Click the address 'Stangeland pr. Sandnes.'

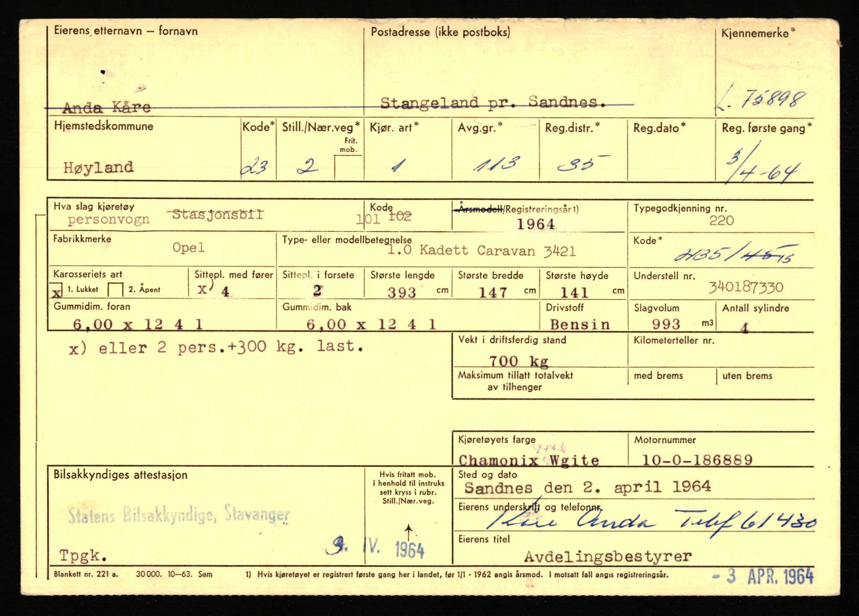tap(493, 102)
